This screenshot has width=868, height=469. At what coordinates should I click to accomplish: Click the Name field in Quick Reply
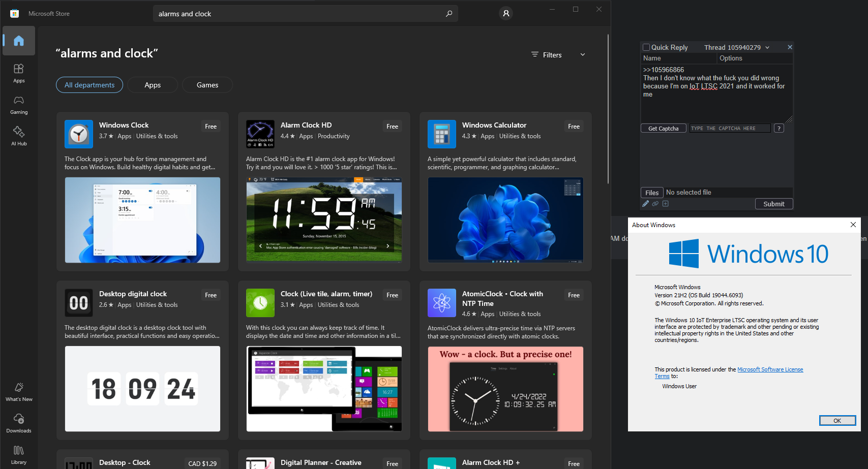[678, 58]
